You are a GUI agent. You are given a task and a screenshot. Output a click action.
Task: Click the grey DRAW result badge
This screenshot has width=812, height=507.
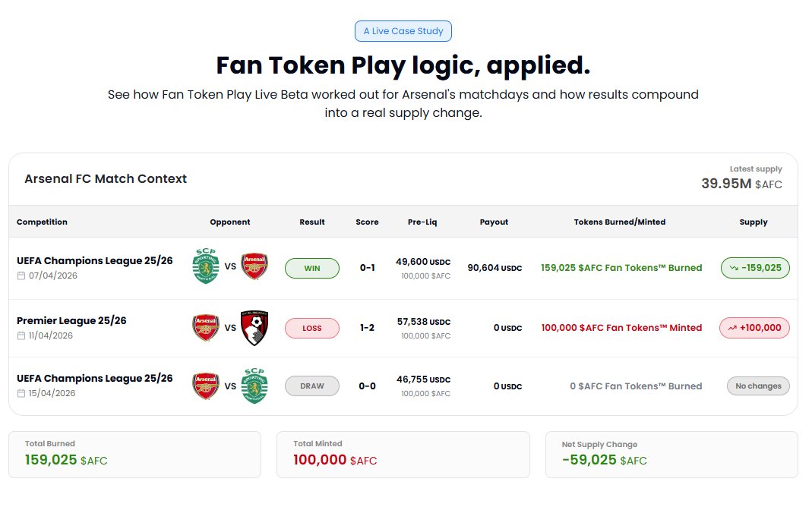[311, 386]
